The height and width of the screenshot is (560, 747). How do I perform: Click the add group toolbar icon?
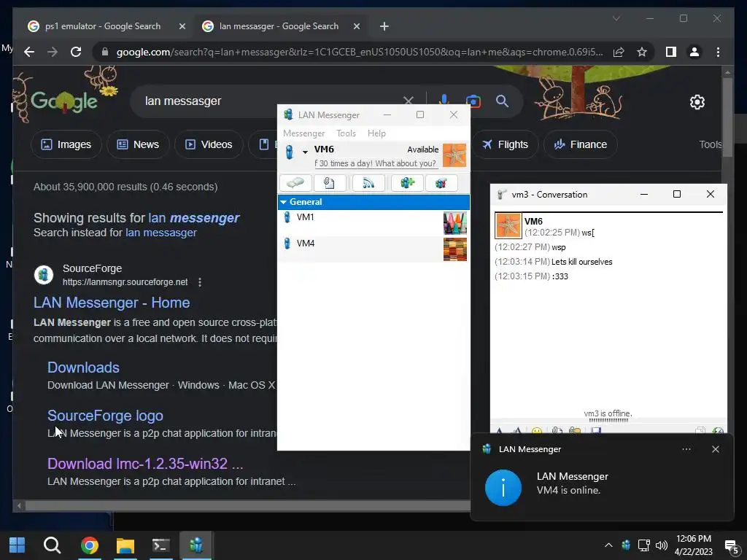pos(407,183)
